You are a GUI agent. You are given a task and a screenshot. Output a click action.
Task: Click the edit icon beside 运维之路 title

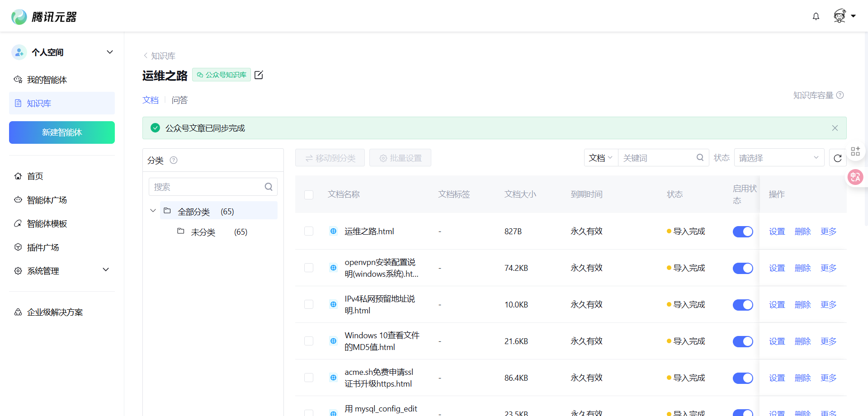coord(259,75)
